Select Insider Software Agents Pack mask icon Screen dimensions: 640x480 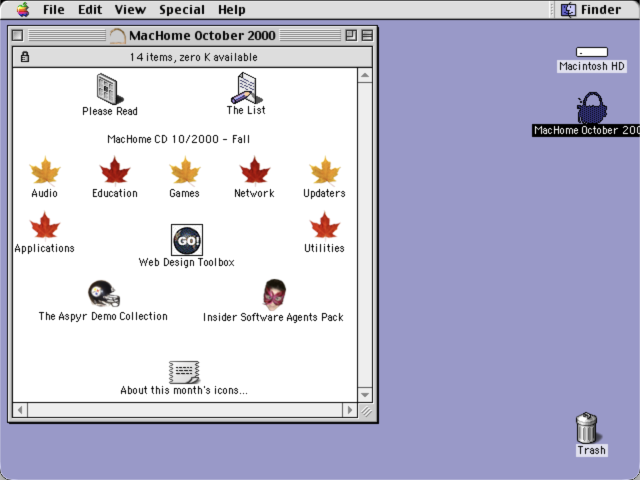[274, 294]
